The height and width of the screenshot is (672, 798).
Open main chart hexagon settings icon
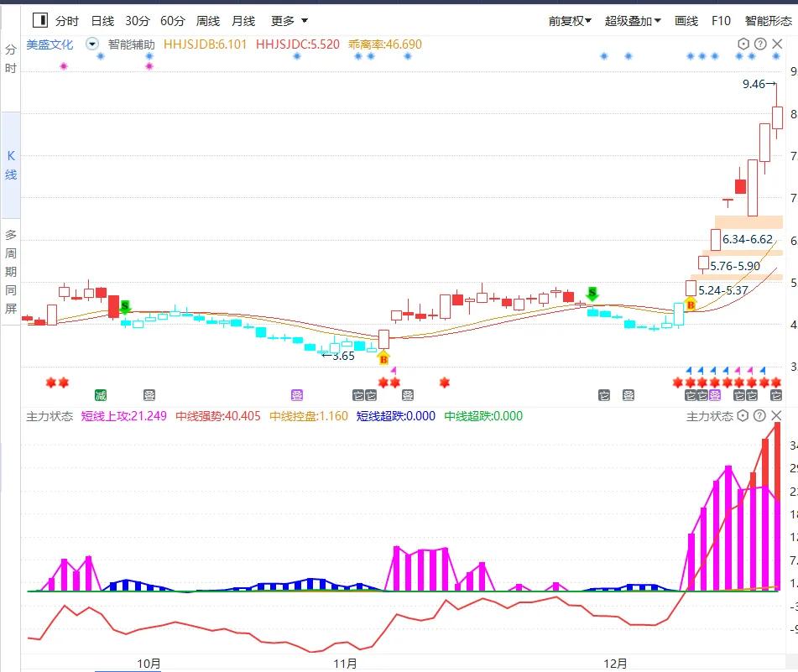click(x=743, y=44)
